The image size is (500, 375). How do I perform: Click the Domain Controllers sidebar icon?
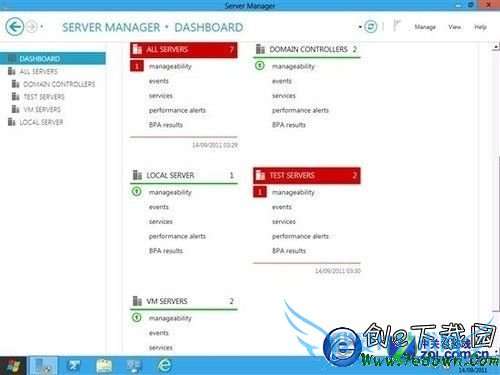(16, 84)
